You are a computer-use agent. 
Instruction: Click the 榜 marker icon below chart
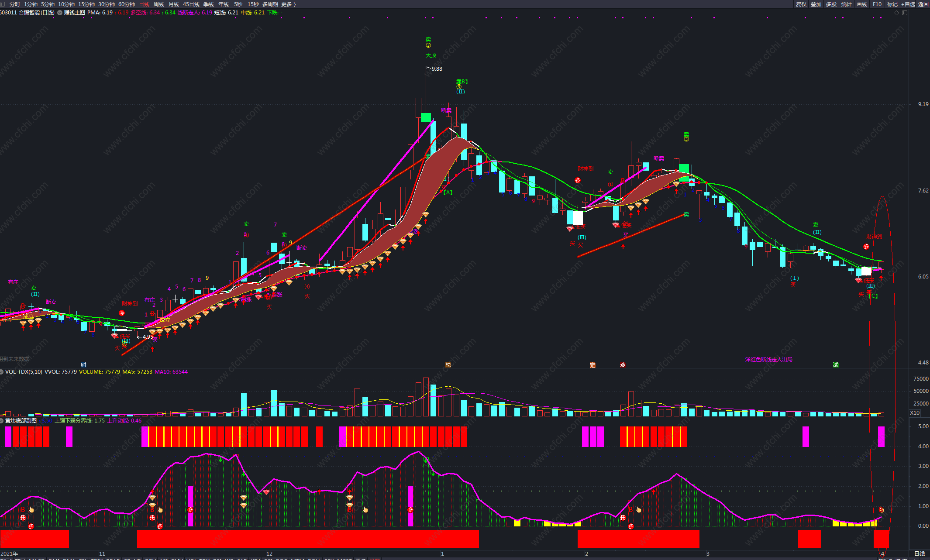point(448,364)
